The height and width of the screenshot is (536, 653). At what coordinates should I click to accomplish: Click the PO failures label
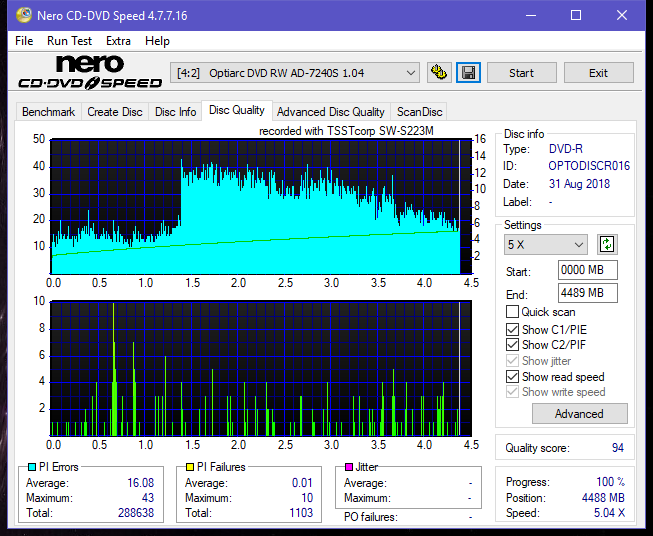click(371, 517)
